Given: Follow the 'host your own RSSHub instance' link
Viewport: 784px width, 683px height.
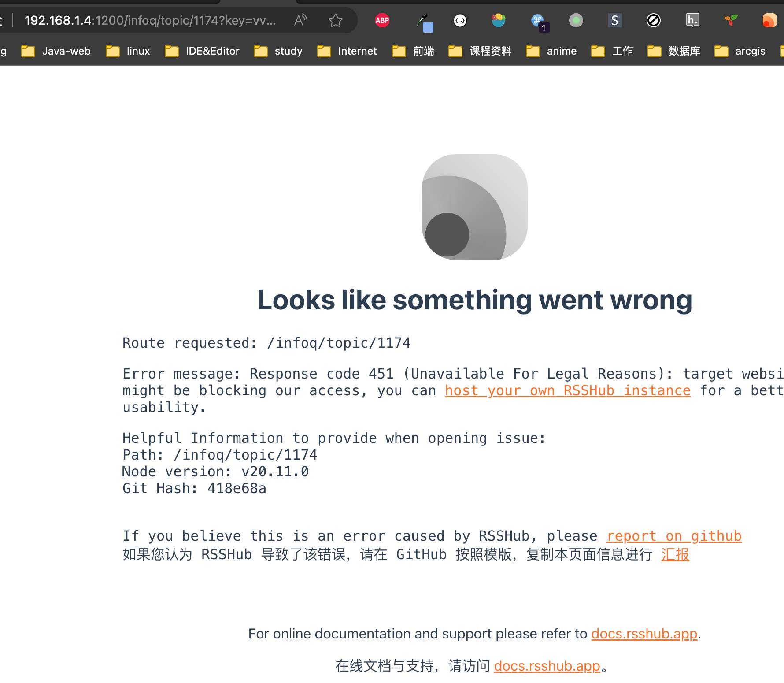Looking at the screenshot, I should 567,391.
